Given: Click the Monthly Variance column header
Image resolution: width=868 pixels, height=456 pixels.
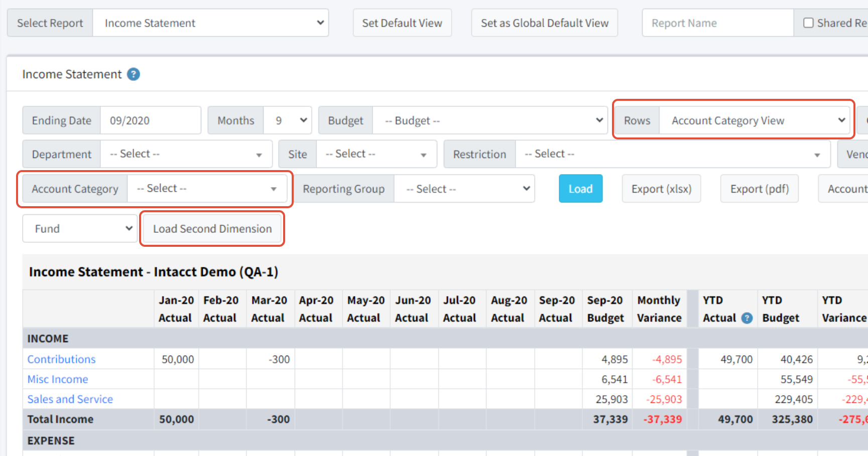Looking at the screenshot, I should (x=659, y=309).
